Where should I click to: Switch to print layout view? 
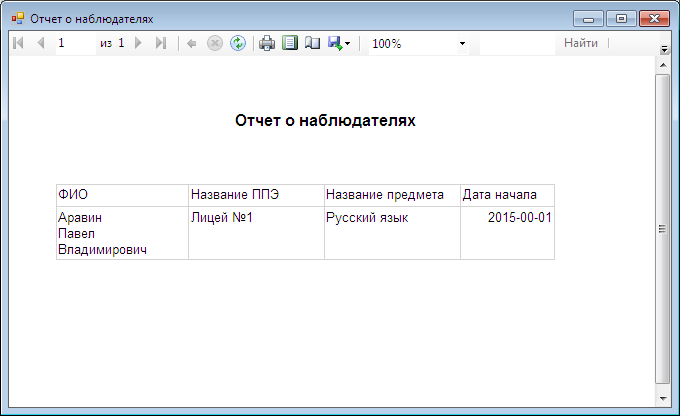pos(290,43)
